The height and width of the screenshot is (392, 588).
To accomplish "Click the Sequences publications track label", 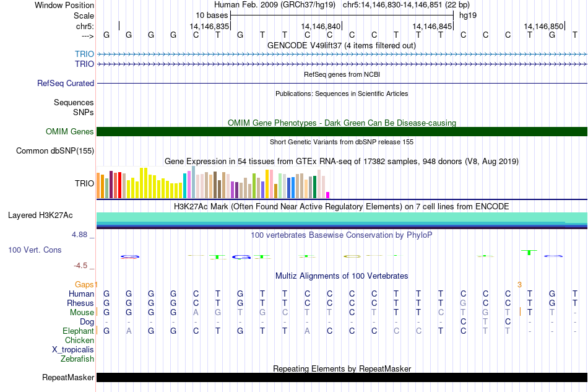I will (74, 102).
